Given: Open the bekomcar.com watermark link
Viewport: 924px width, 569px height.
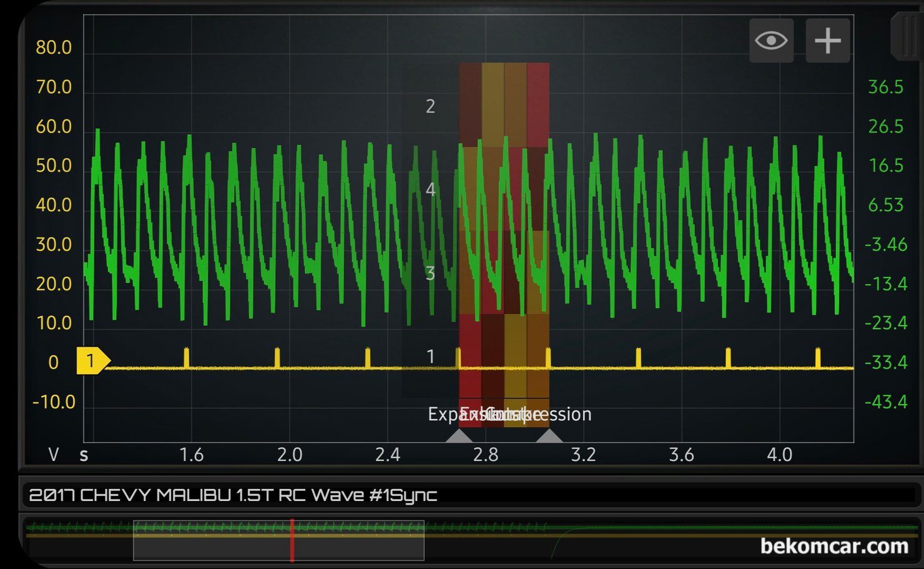Looking at the screenshot, I should click(833, 546).
